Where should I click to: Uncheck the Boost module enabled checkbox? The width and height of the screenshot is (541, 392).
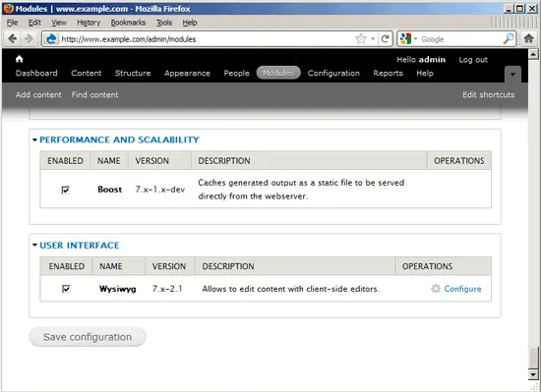[65, 190]
